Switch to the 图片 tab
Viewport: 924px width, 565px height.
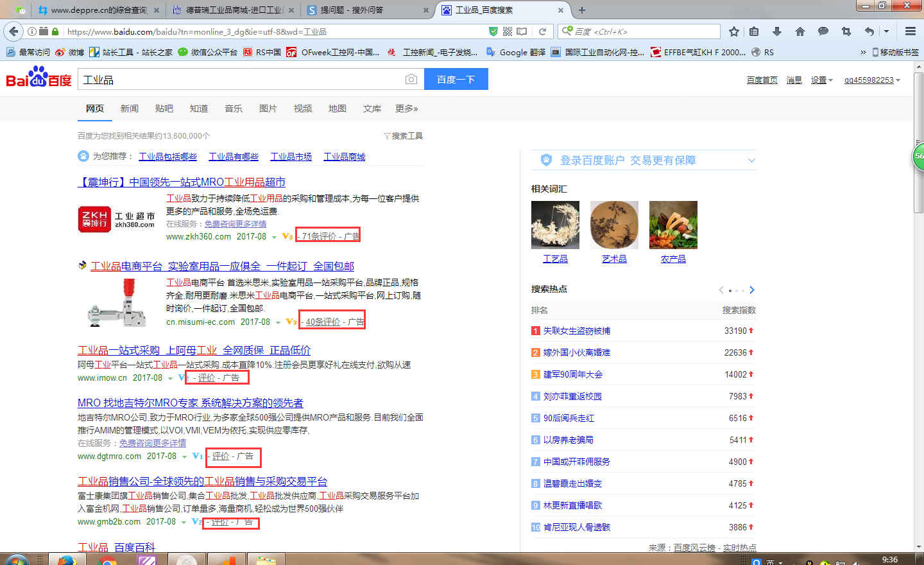(x=268, y=109)
